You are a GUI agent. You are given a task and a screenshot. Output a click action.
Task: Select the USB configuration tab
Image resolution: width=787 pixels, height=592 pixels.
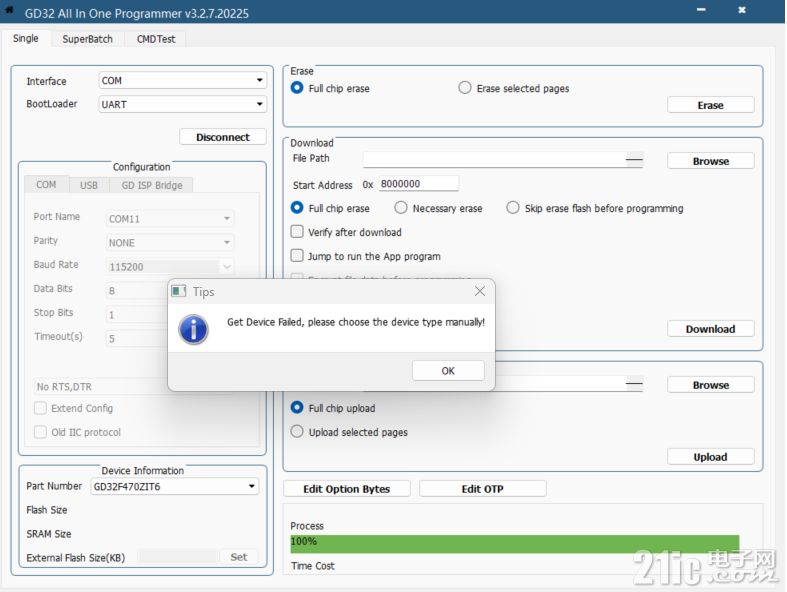pyautogui.click(x=89, y=185)
